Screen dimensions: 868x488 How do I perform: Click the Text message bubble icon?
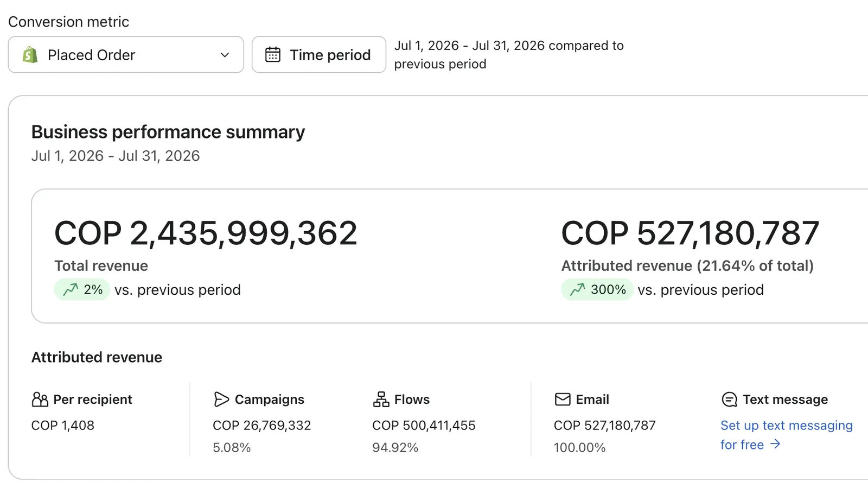pyautogui.click(x=729, y=400)
